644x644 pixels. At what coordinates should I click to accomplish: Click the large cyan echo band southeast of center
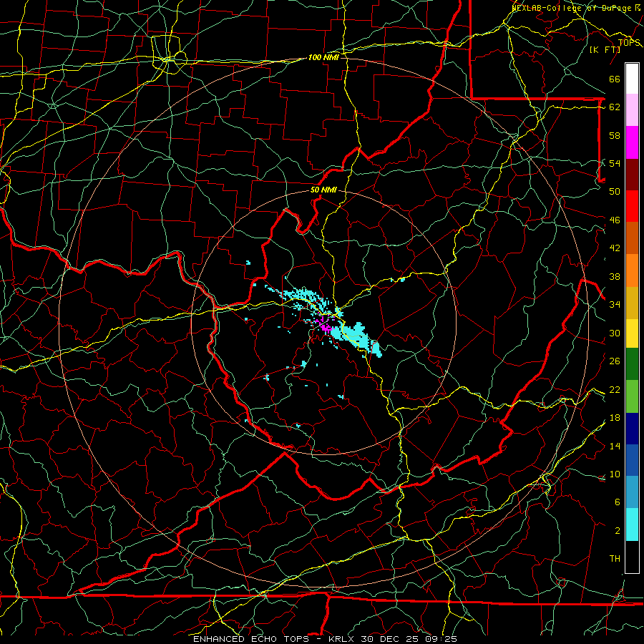point(356,338)
